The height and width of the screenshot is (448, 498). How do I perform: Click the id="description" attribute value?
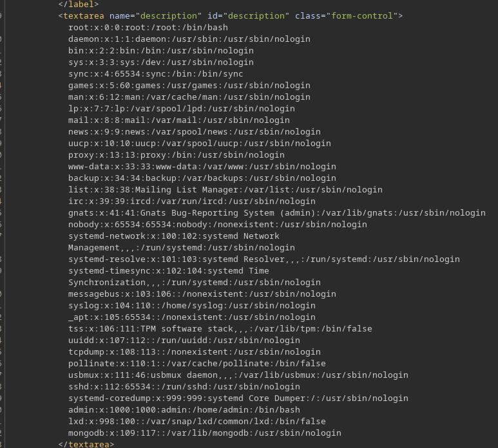256,16
